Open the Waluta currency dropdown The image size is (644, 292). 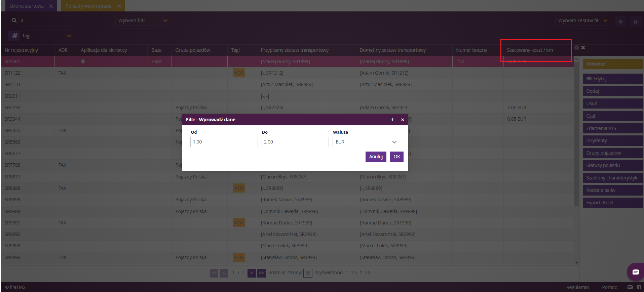[366, 142]
